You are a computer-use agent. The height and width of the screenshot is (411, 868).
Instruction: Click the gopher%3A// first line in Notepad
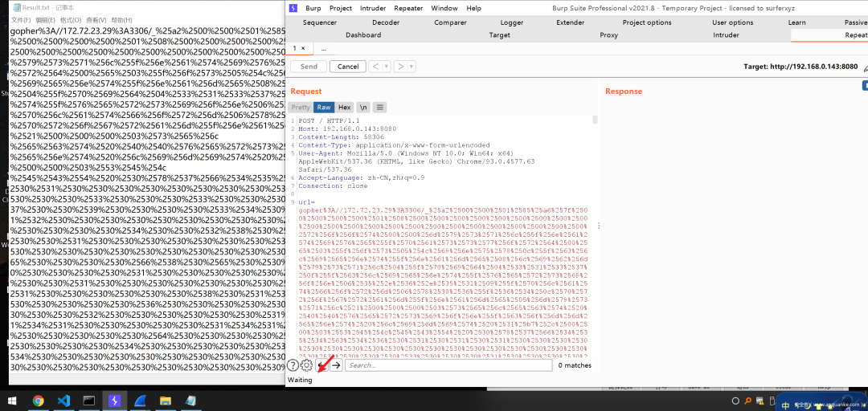[x=148, y=31]
